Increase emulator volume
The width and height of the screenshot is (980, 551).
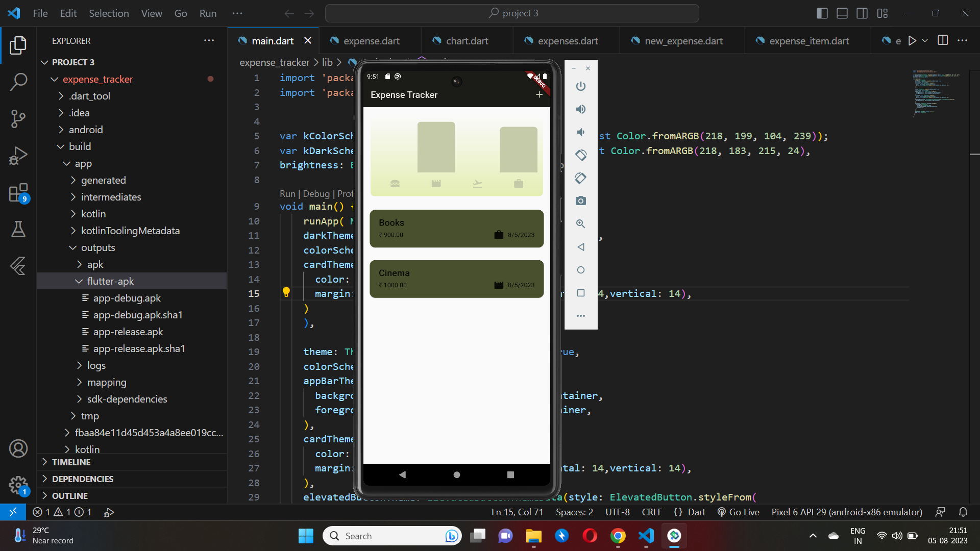581,109
